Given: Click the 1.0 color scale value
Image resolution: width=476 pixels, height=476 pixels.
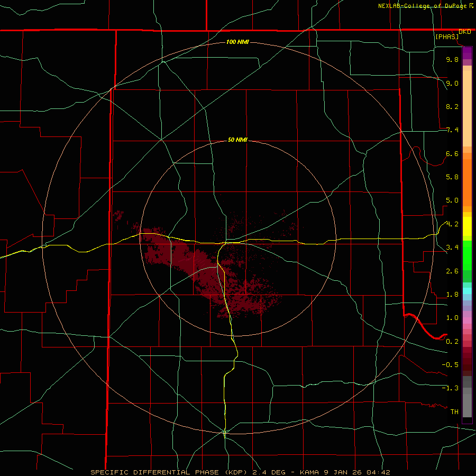Looking at the screenshot, I should 452,318.
